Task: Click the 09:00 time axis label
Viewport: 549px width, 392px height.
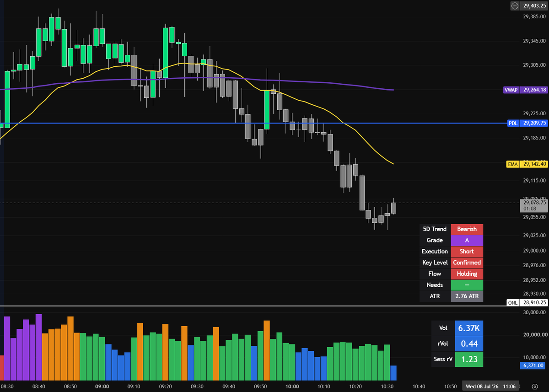Action: [102, 387]
